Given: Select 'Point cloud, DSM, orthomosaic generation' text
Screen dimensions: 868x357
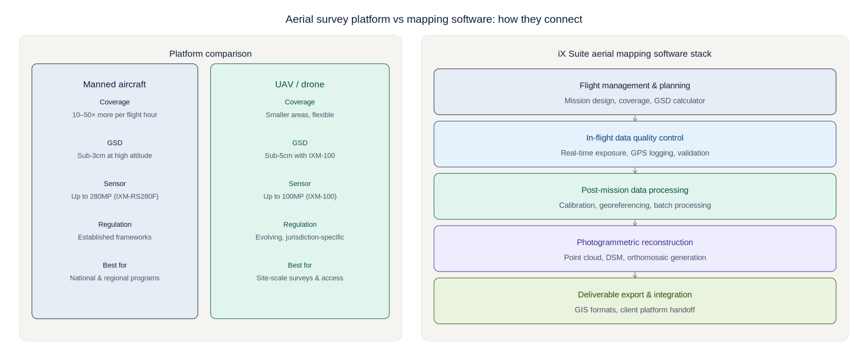Looking at the screenshot, I should coord(634,257).
